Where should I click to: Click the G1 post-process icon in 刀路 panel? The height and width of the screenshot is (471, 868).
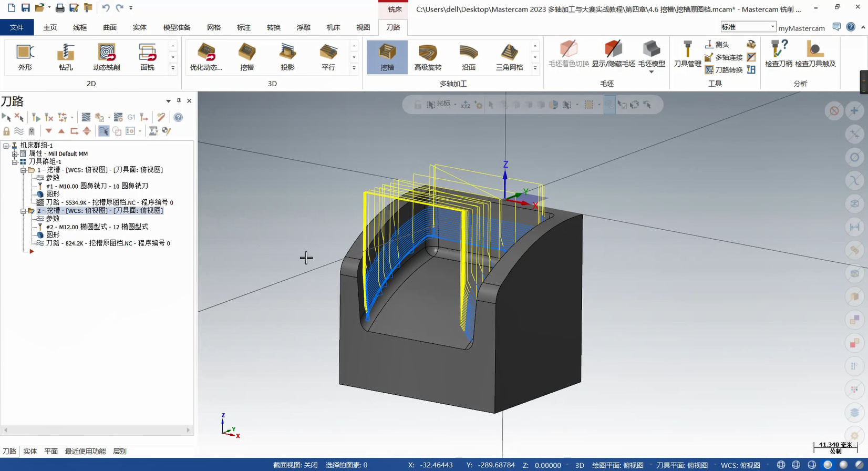coord(131,117)
